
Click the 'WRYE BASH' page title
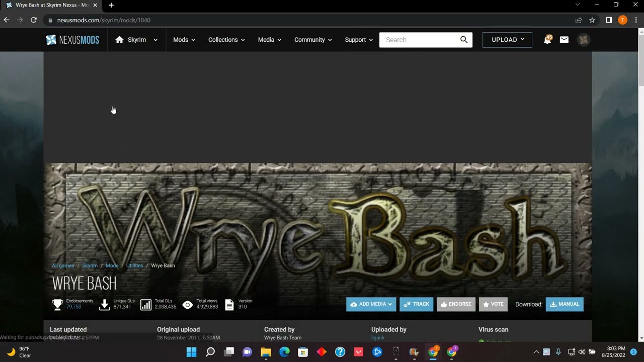coord(85,283)
